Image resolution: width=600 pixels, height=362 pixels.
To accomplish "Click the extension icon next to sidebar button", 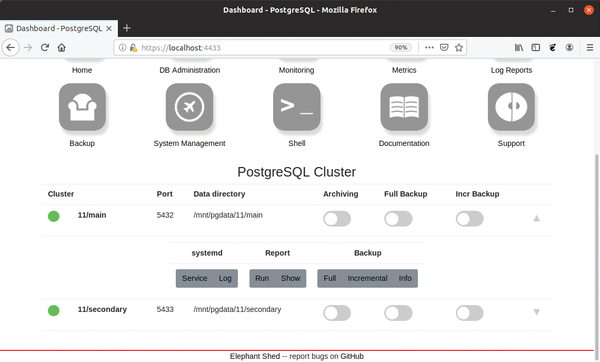I will click(x=553, y=47).
